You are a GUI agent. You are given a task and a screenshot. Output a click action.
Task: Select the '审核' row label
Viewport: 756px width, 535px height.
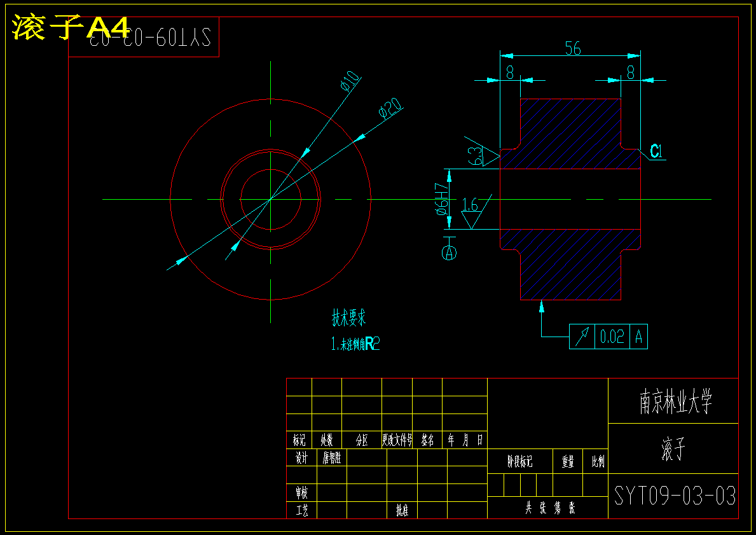click(x=301, y=493)
